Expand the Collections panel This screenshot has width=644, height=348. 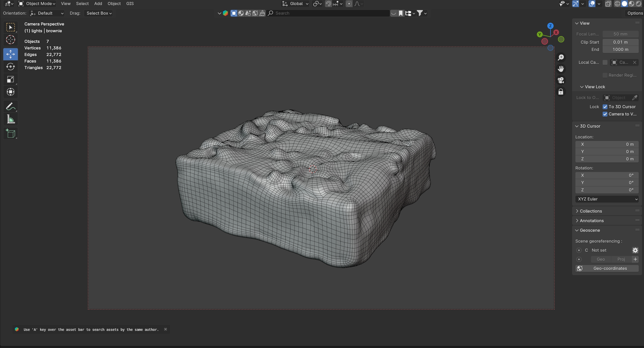pyautogui.click(x=591, y=211)
